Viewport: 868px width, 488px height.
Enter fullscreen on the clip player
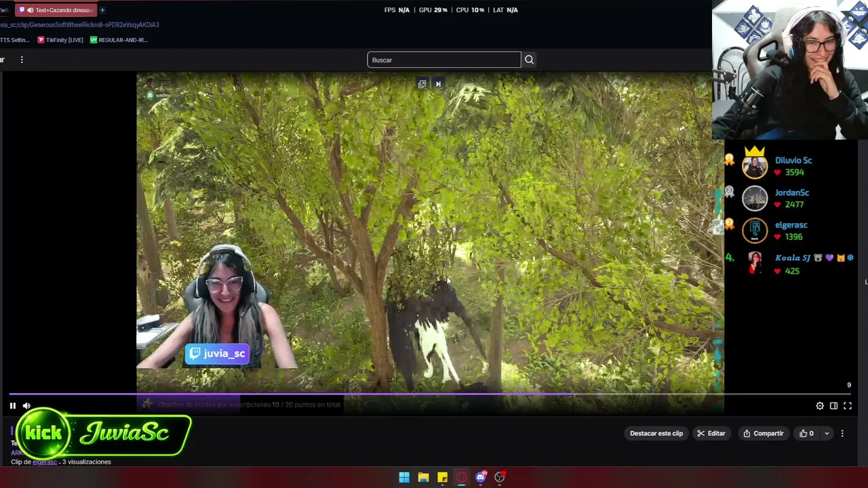pyautogui.click(x=848, y=406)
